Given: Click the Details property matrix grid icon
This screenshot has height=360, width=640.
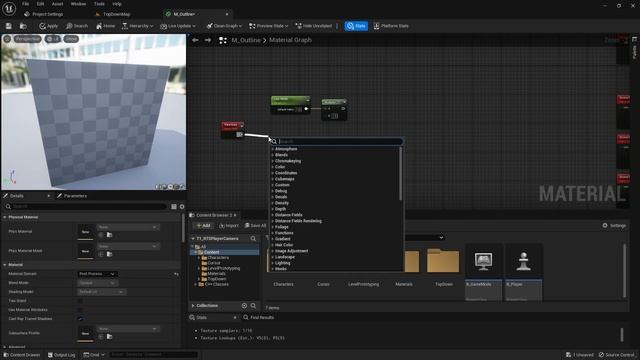Looking at the screenshot, I should pos(174,207).
